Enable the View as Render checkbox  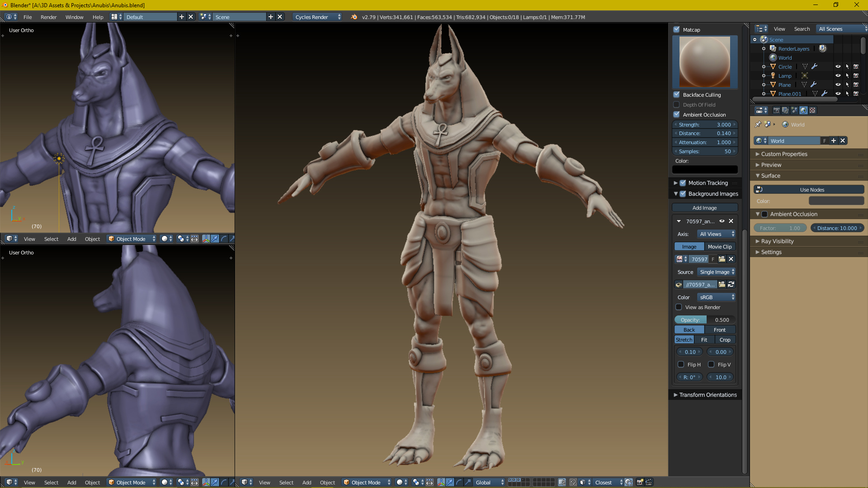679,307
